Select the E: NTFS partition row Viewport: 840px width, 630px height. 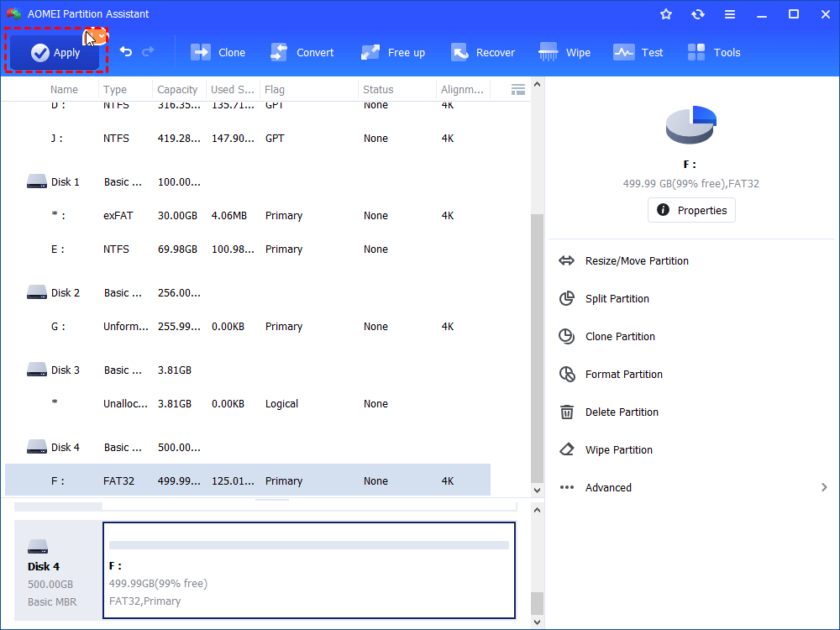[x=248, y=249]
